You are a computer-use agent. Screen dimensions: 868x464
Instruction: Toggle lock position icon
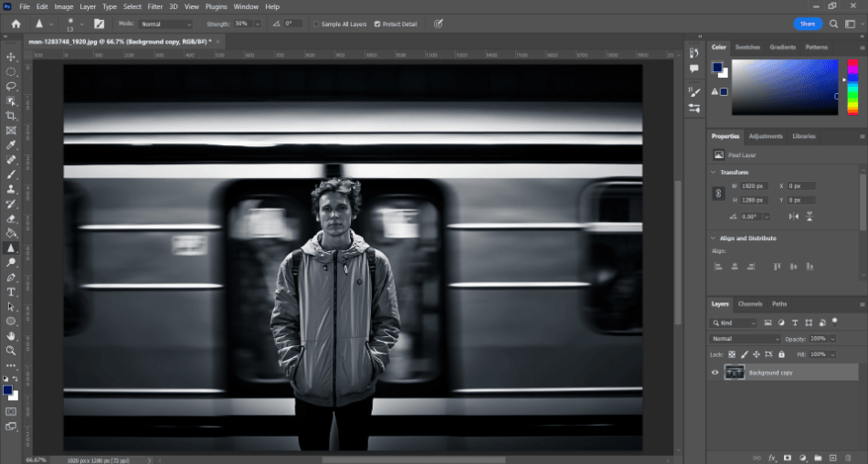tap(757, 354)
